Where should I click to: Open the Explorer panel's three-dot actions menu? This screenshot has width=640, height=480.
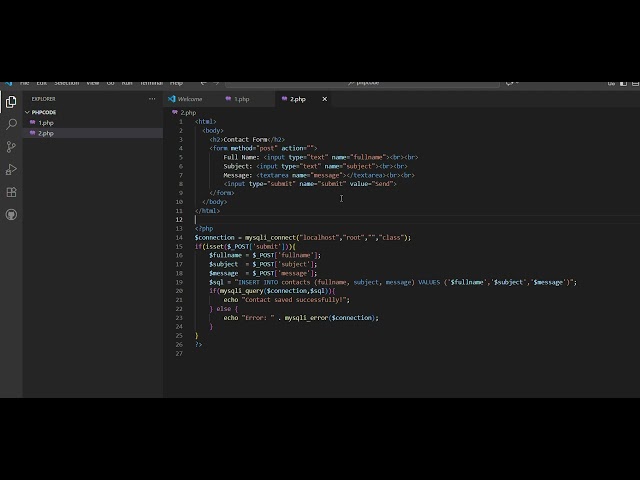click(152, 99)
